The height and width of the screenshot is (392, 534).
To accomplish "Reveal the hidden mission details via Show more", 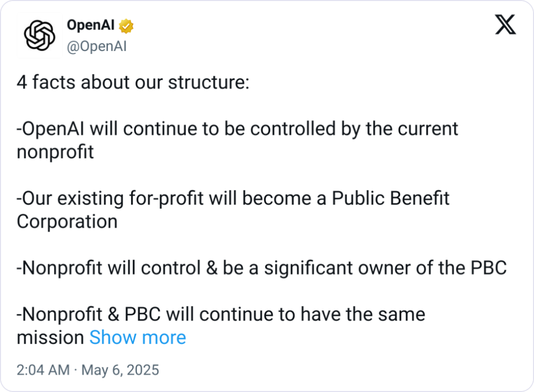I will pyautogui.click(x=137, y=337).
